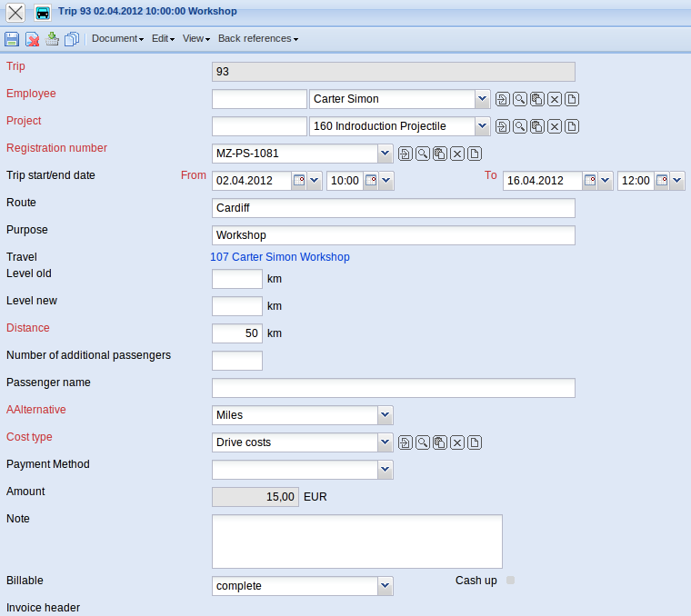Expand the Billable dropdown showing complete
691x616 pixels.
pyautogui.click(x=386, y=586)
